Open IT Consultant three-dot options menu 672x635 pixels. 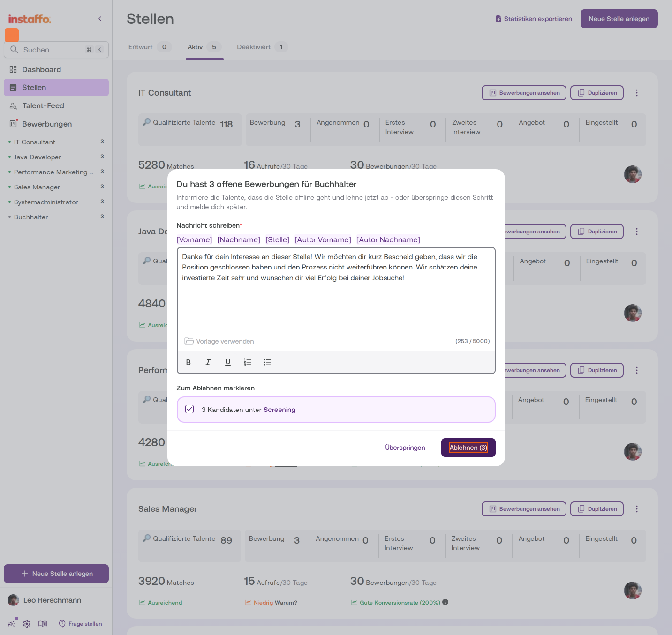tap(637, 93)
